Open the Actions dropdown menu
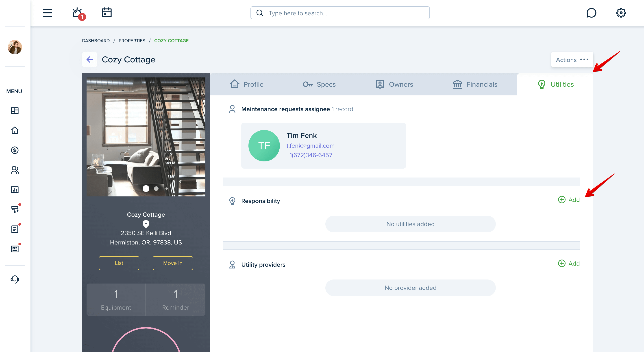Screen dimensions: 644x352 [572, 59]
